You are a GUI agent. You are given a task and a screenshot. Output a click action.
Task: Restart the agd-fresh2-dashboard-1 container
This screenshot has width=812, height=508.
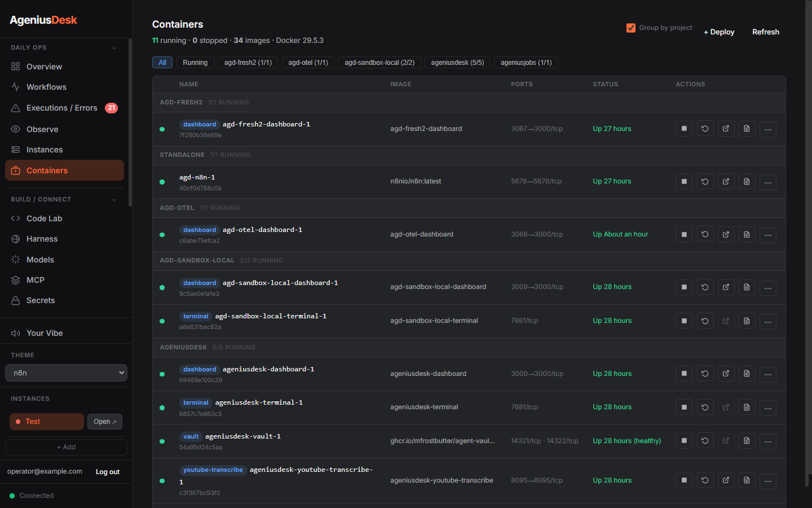point(705,129)
